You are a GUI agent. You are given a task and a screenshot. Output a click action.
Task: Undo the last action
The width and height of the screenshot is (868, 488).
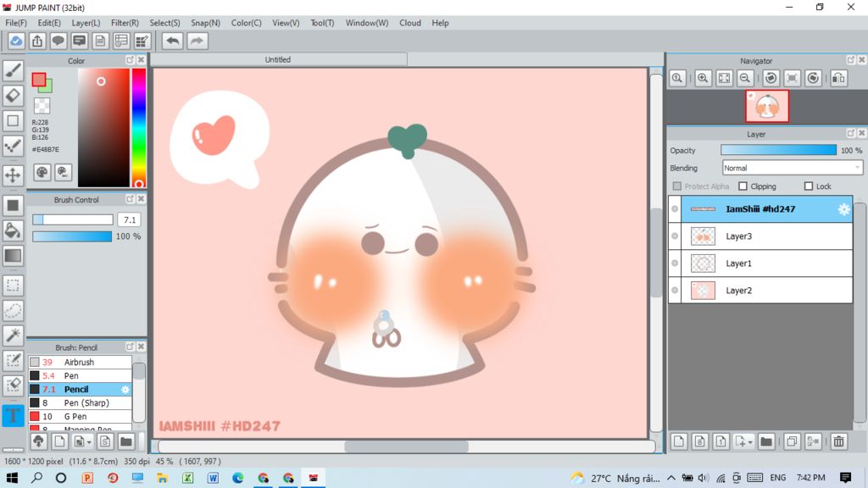[x=173, y=41]
